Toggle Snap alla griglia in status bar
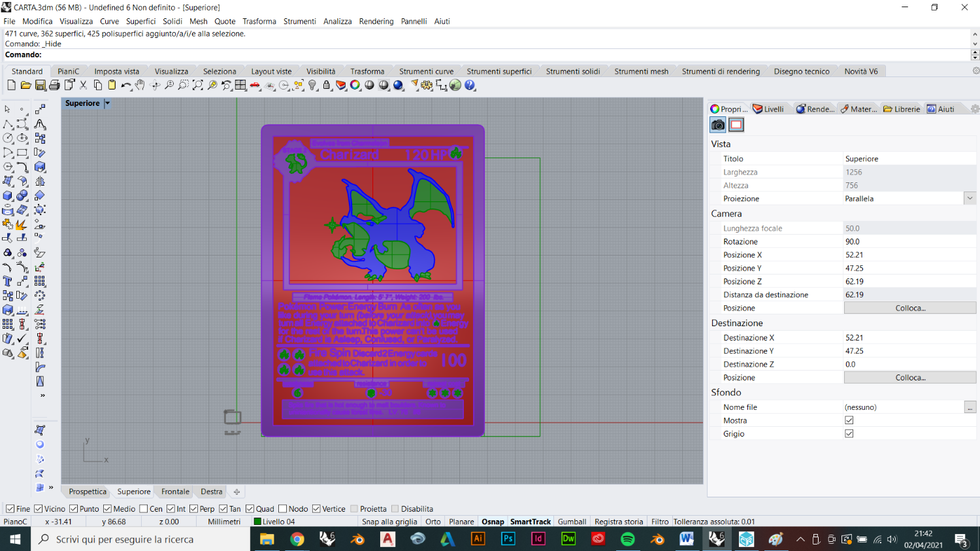The image size is (980, 551). pos(389,522)
